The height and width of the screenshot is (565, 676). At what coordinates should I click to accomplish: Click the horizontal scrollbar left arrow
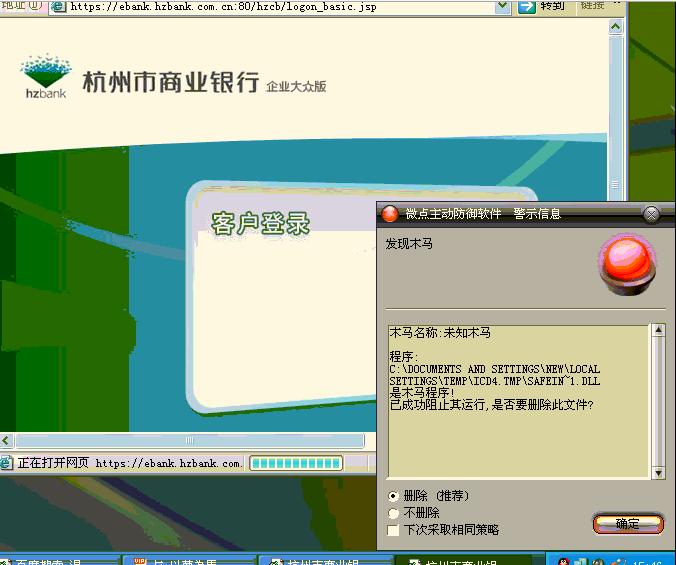[6, 440]
